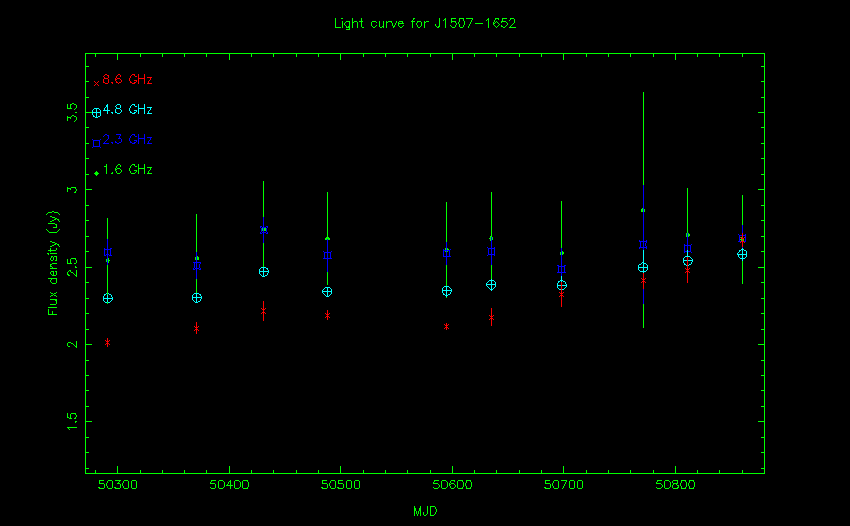Click the x-axis tick label "50500"

coord(340,485)
